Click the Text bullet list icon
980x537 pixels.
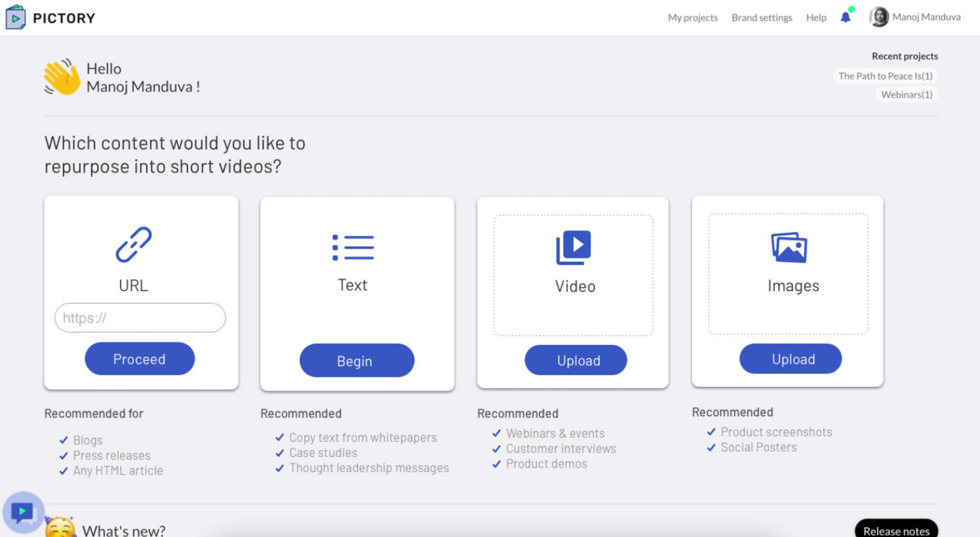[353, 247]
